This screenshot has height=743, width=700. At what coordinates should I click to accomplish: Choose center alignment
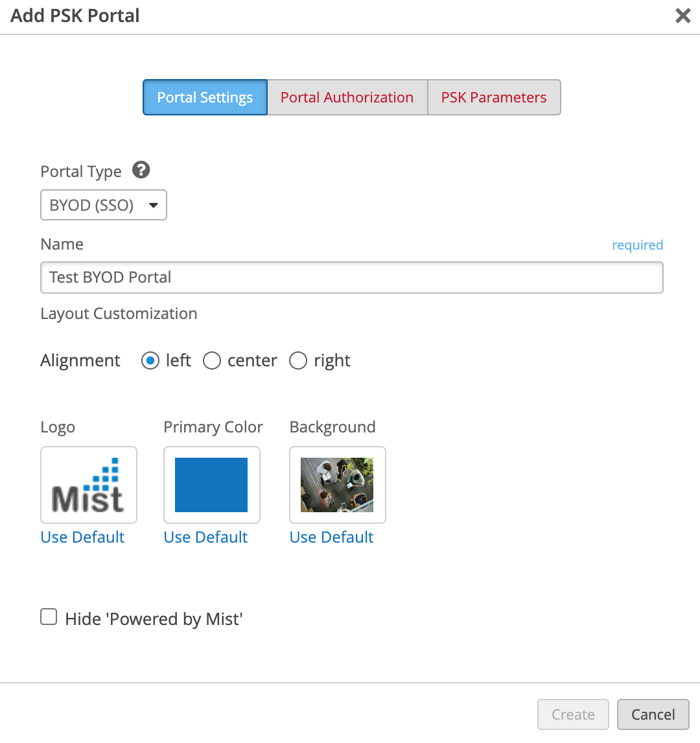pos(212,360)
